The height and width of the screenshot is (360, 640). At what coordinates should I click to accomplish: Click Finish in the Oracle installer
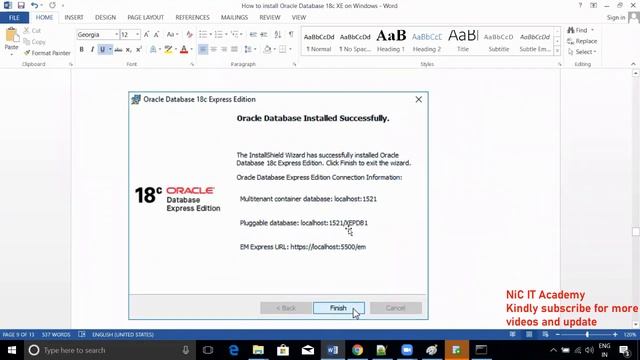[x=339, y=308]
